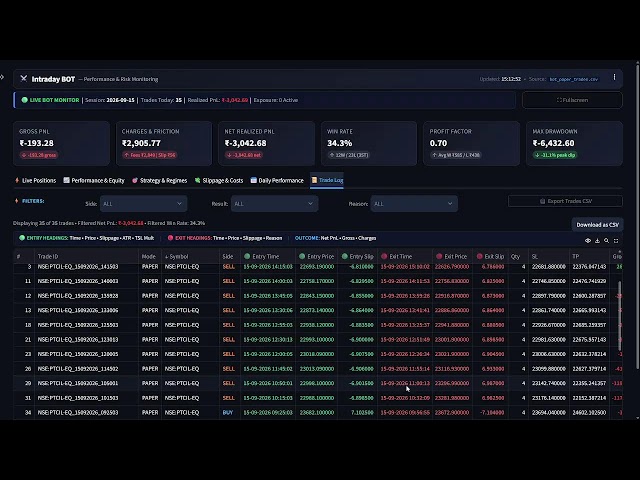Close the Intraday BOT panel with X icon
This screenshot has width=640, height=480.
(x=24, y=78)
